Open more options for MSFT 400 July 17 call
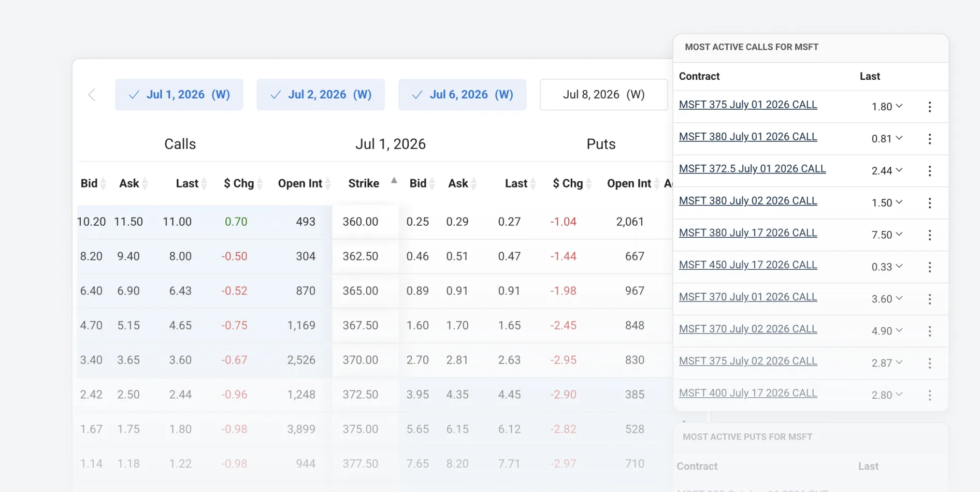 930,396
